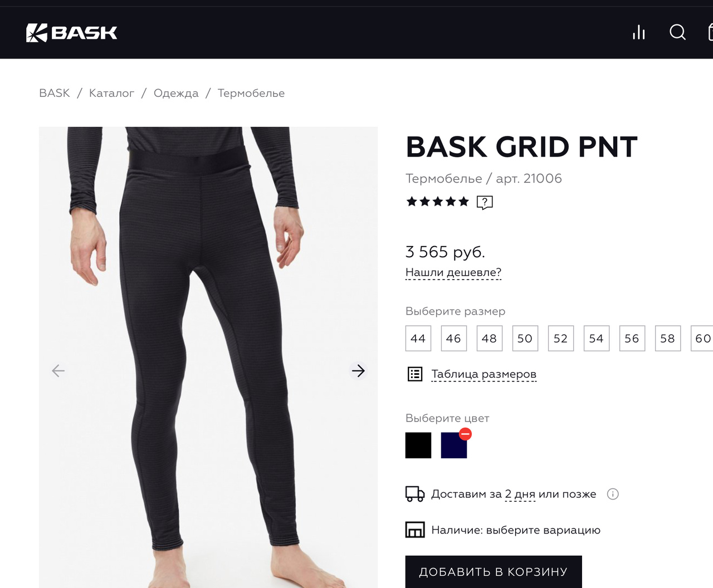Choose size 48 option
Viewport: 713px width, 588px height.
point(490,339)
